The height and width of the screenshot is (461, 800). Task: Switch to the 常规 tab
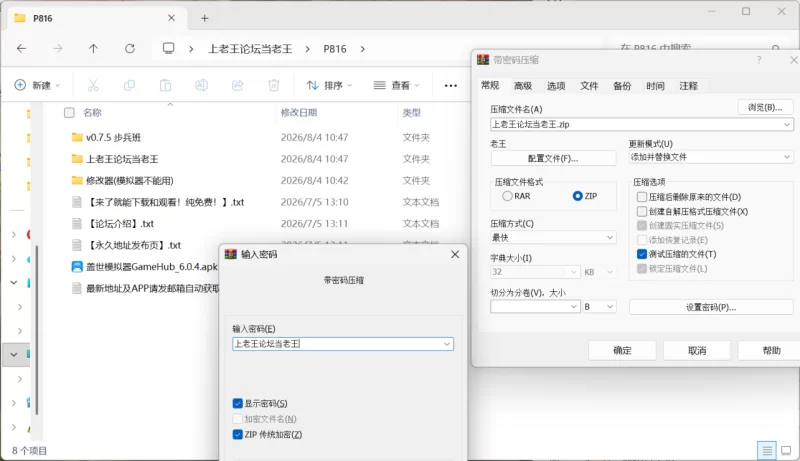pyautogui.click(x=490, y=86)
